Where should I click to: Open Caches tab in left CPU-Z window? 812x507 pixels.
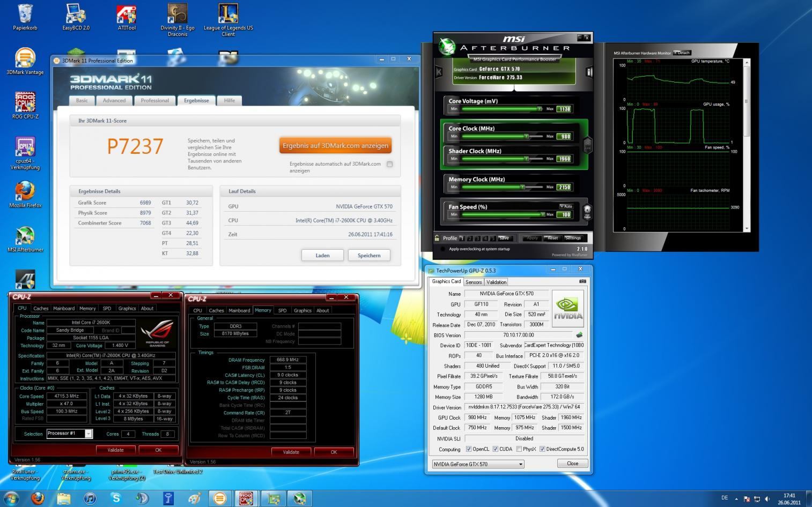click(x=41, y=308)
